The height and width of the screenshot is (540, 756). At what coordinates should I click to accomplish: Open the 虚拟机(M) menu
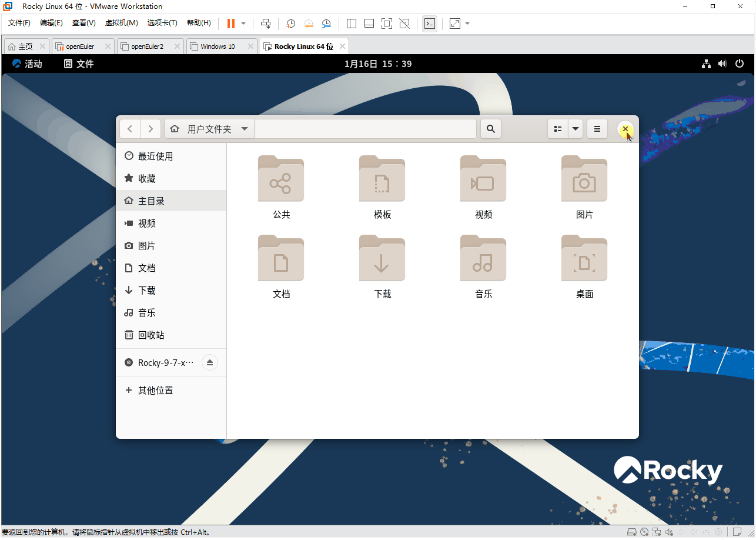122,23
